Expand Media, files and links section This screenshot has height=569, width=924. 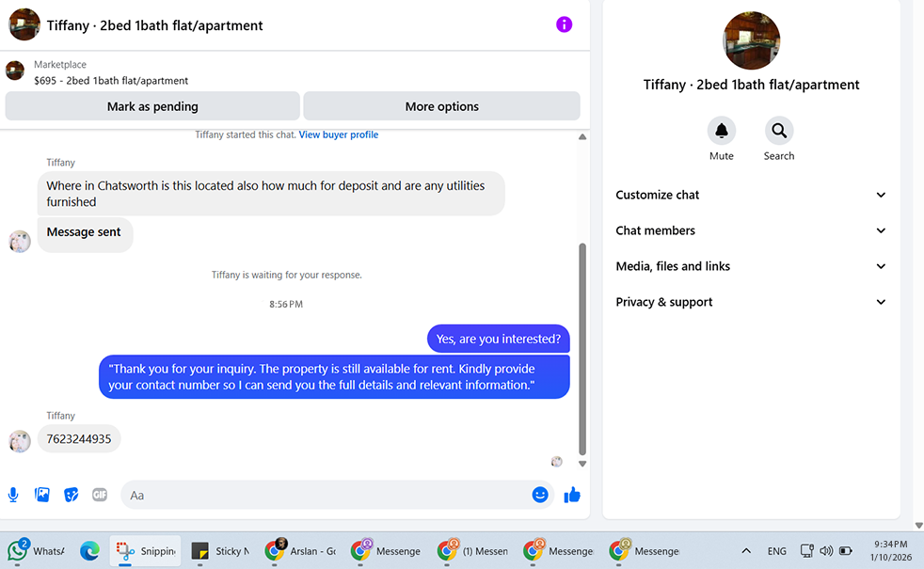(751, 266)
